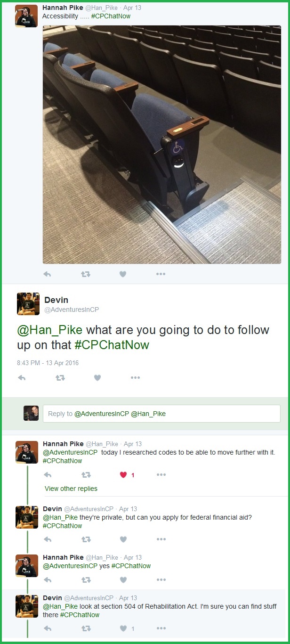This screenshot has width=290, height=644.
Task: Click the reply box addressed to @AdventuresInCP @Han_Pike
Action: pyautogui.click(x=161, y=414)
